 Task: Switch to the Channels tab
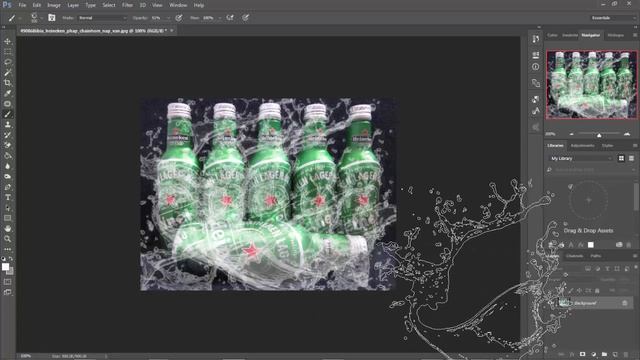click(574, 256)
